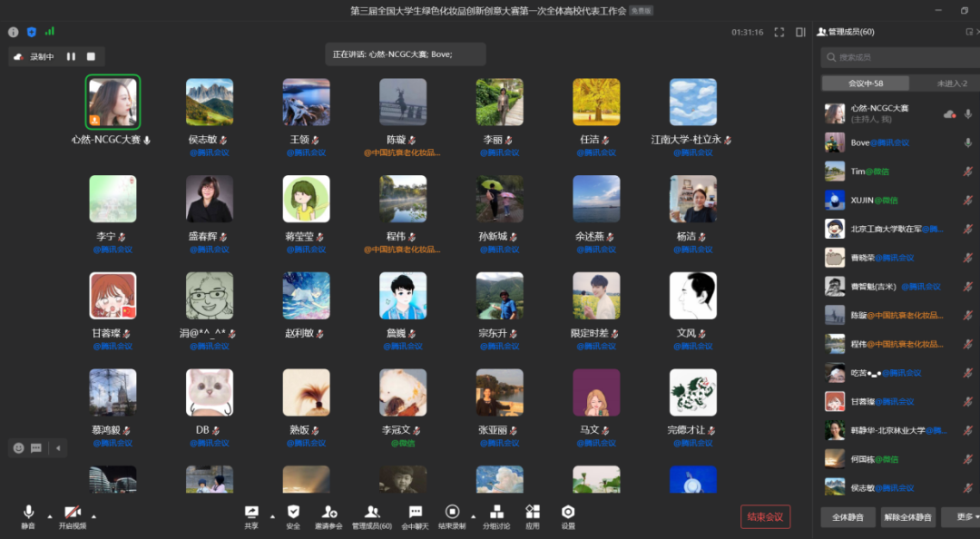Screen dimensions: 980x539
Task: Click the 结束录制 button
Action: point(452,517)
